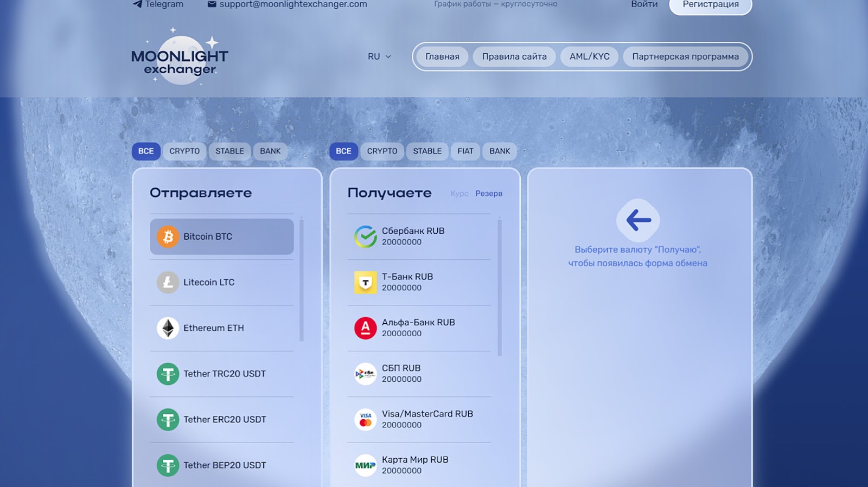Click the Visa/MasterCard icon
868x487 pixels.
coord(366,419)
